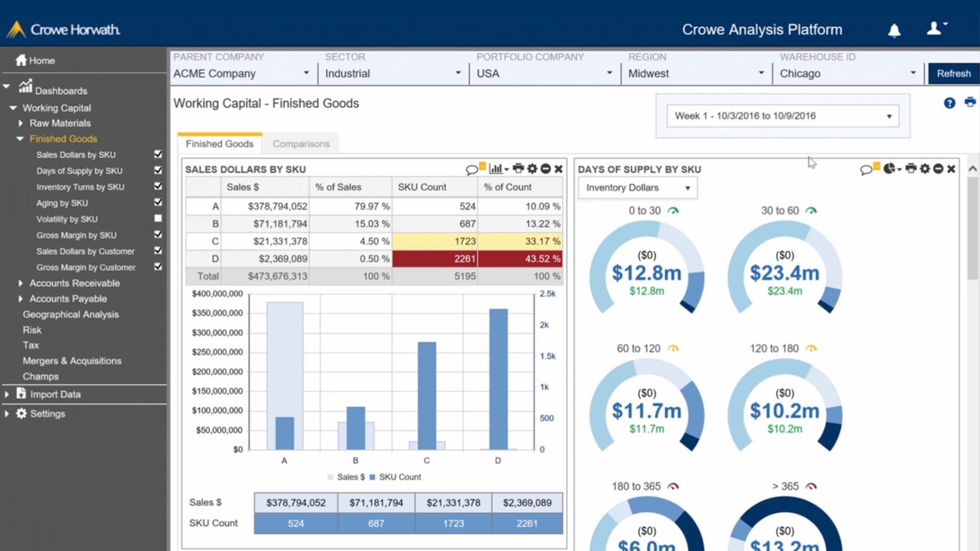Click the Refresh button

click(953, 73)
